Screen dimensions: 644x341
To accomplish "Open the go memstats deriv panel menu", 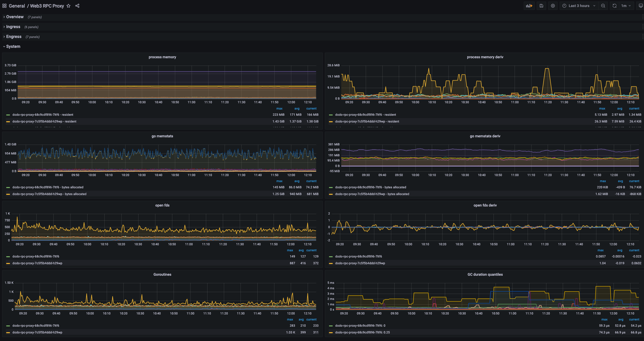I will [485, 136].
